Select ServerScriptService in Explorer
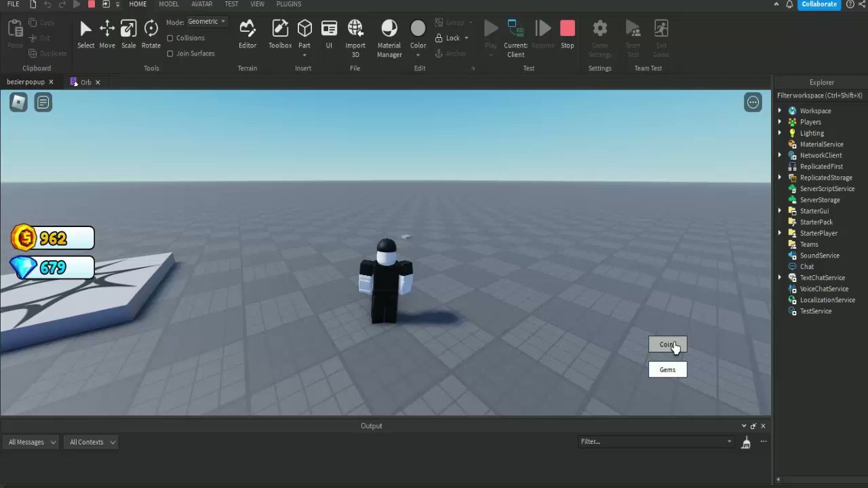This screenshot has height=488, width=868. 827,188
